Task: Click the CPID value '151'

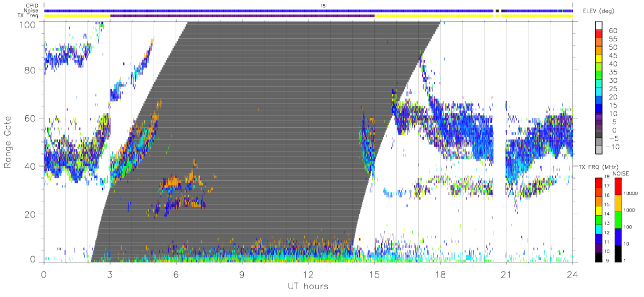Action: tap(323, 5)
